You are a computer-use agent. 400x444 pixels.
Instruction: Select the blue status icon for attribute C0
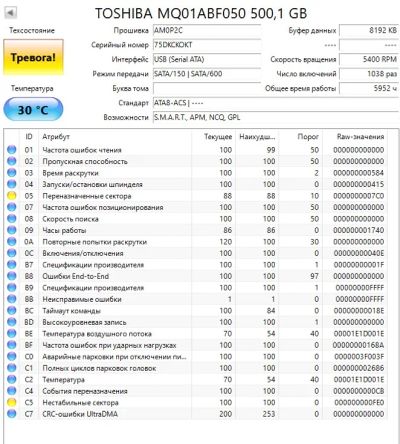click(x=12, y=357)
